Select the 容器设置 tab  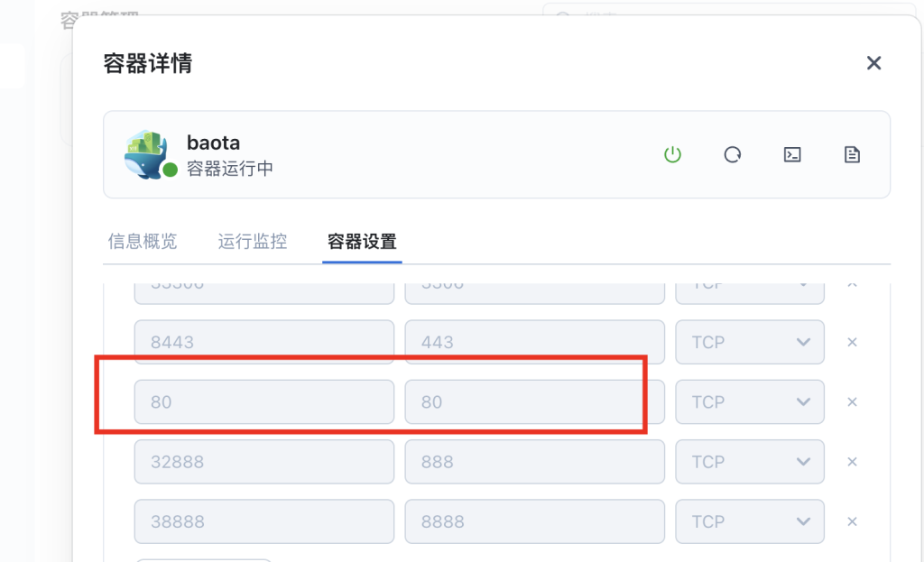click(x=362, y=242)
